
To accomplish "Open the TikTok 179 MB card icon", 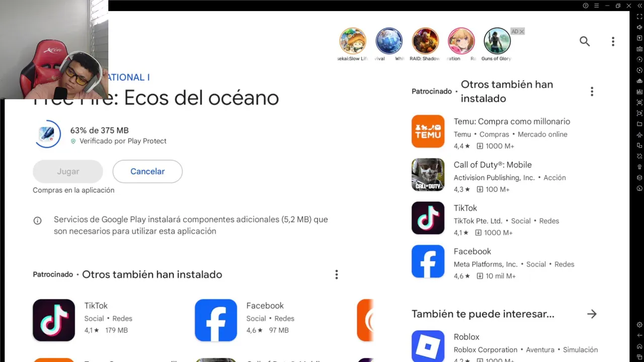I will coord(54,320).
